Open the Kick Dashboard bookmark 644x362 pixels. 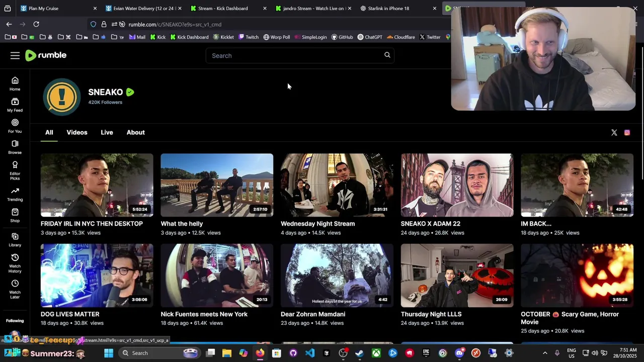coord(189,37)
